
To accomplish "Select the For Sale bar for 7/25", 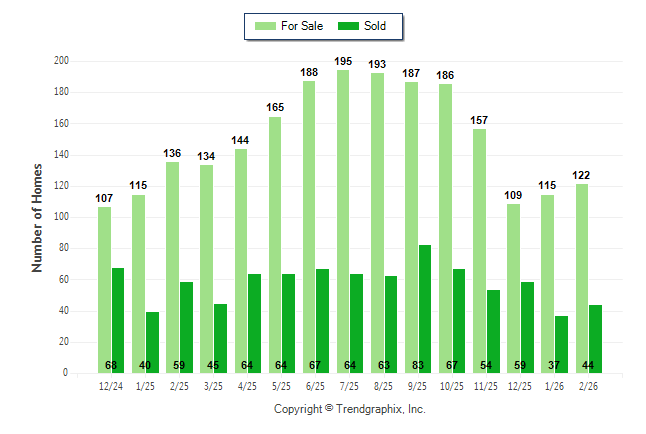I will pos(343,221).
